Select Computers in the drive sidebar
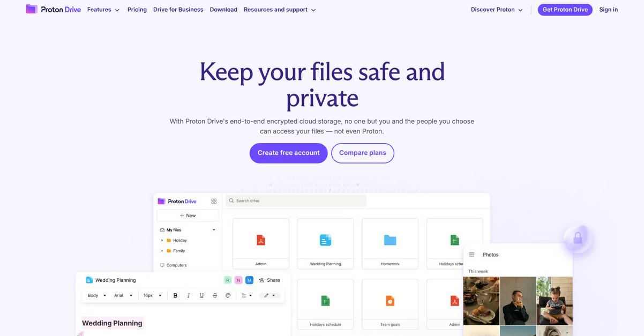The width and height of the screenshot is (644, 336). (174, 265)
